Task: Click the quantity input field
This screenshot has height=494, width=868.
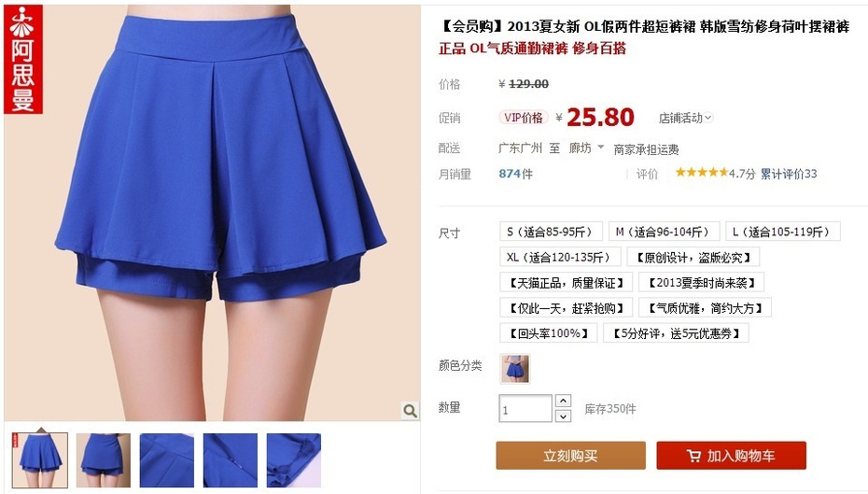Action: click(x=525, y=409)
